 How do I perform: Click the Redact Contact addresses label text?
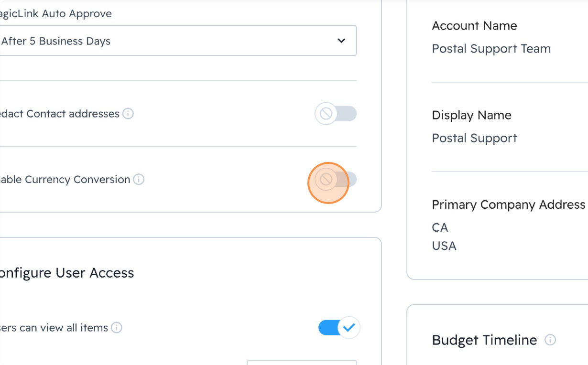[60, 114]
